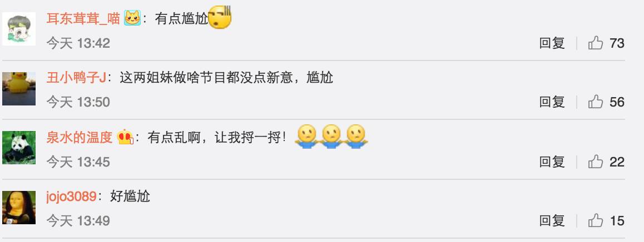The image size is (644, 242).
Task: Visit 丑小鸭子J's profile via username
Action: click(x=76, y=78)
